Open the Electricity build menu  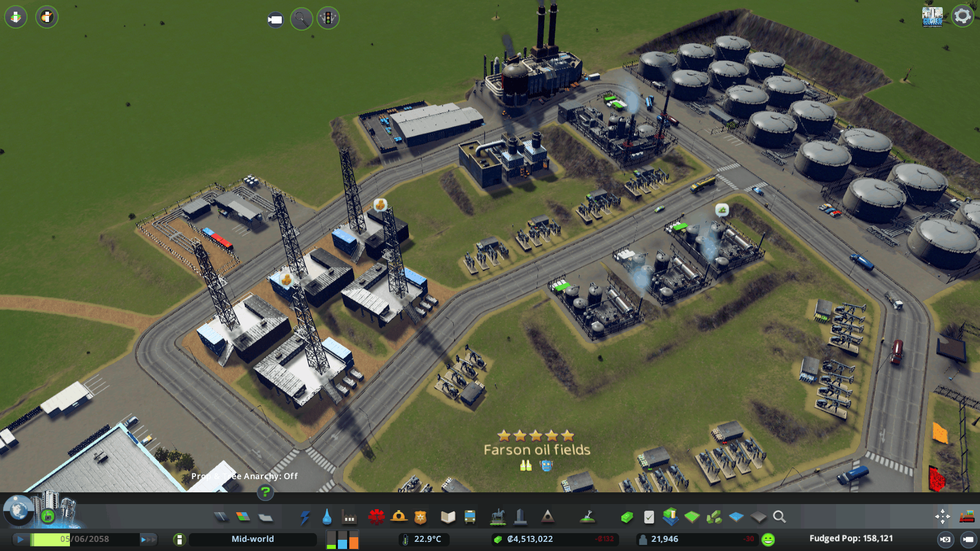(x=305, y=517)
